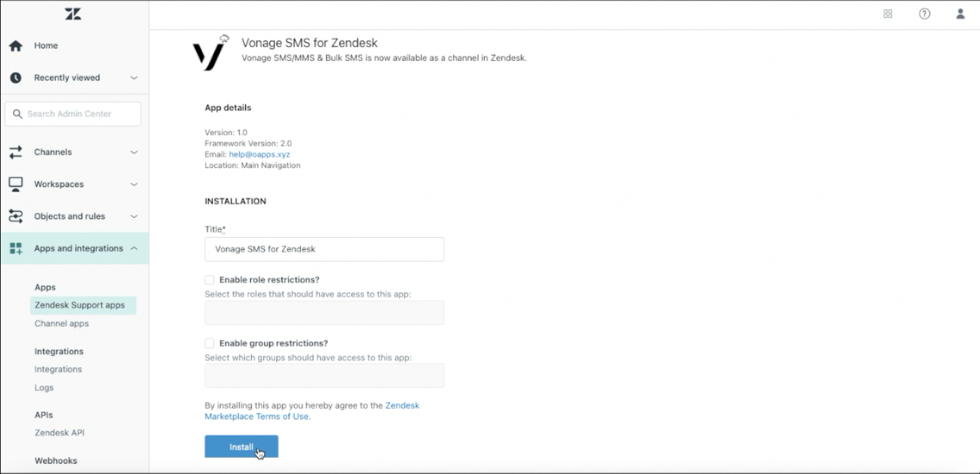Open Zendesk API menu item
This screenshot has height=474, width=980.
60,432
